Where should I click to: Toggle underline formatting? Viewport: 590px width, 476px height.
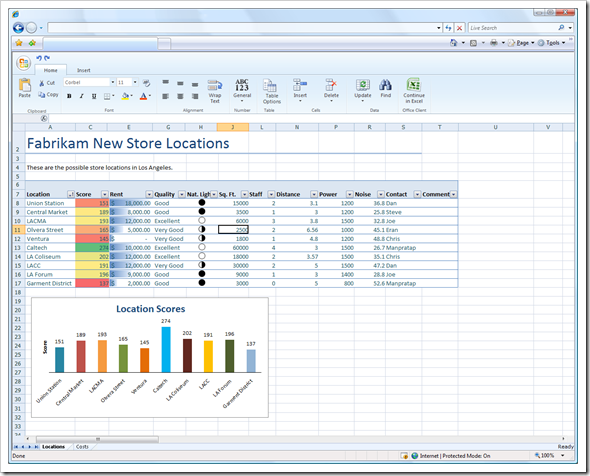pos(94,96)
